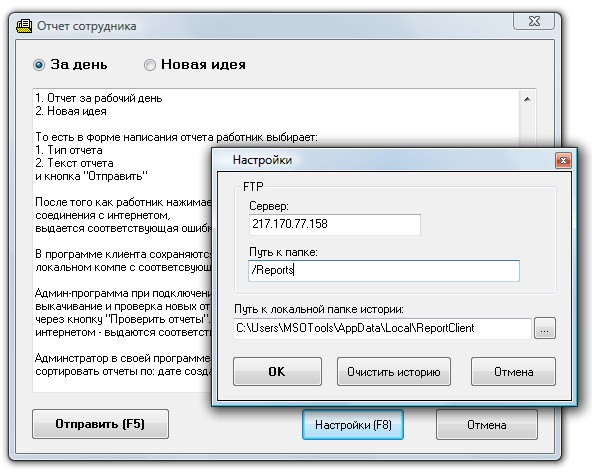Click the FTP group box label
The height and width of the screenshot is (472, 592).
click(x=253, y=187)
